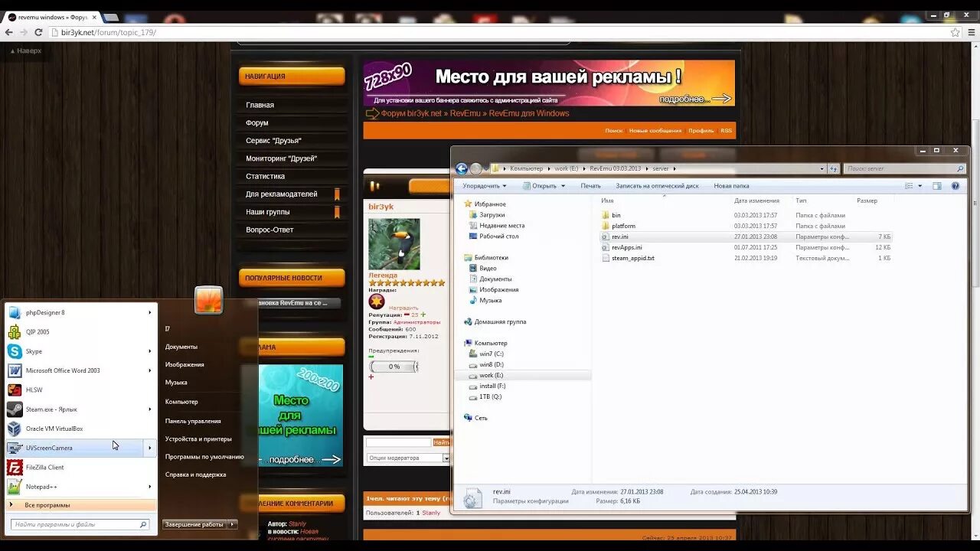The height and width of the screenshot is (551, 980).
Task: Expand Notepad++ jump list arrow
Action: click(x=150, y=487)
